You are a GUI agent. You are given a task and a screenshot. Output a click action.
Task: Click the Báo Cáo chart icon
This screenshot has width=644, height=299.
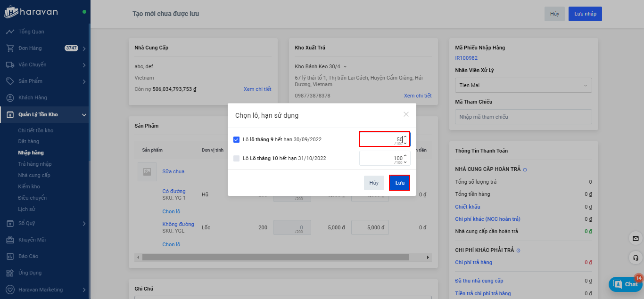[x=10, y=256]
